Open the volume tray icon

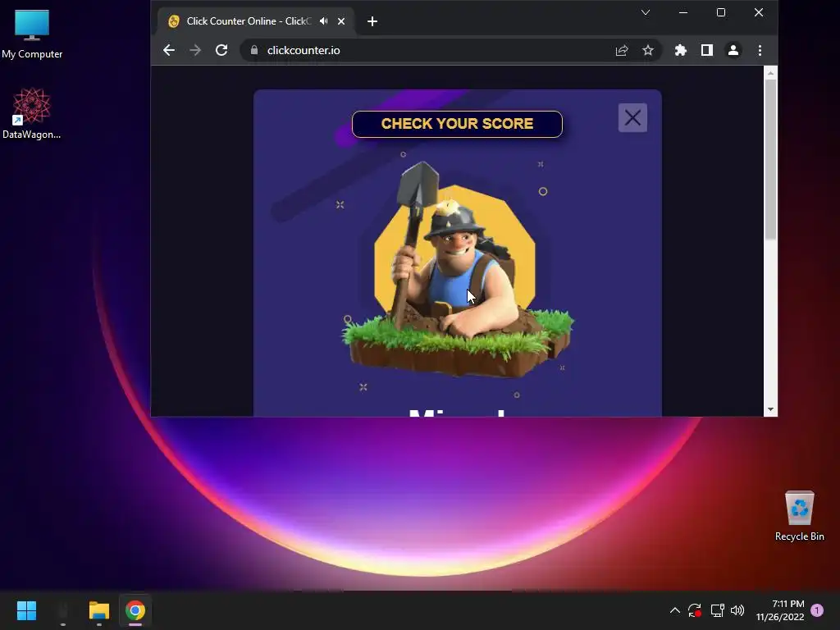coord(737,610)
